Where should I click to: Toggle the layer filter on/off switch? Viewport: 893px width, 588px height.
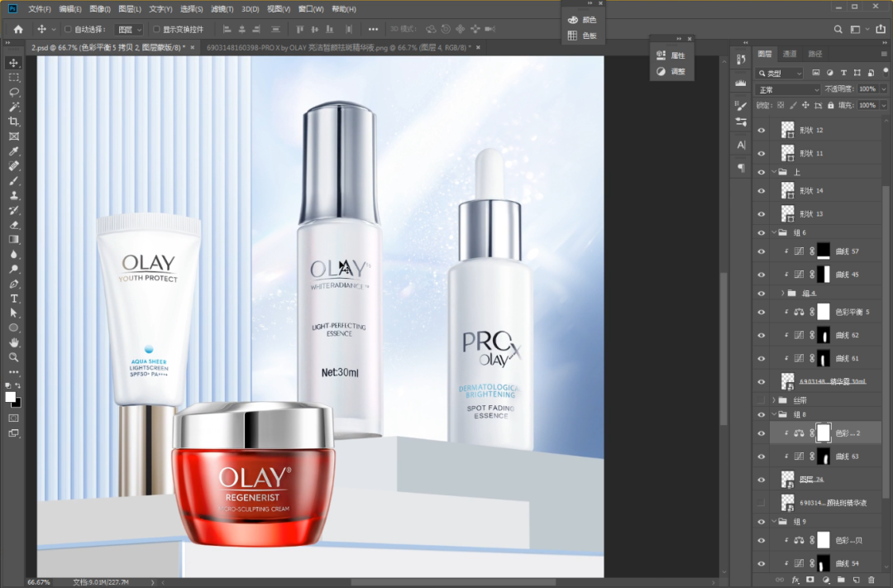[886, 71]
